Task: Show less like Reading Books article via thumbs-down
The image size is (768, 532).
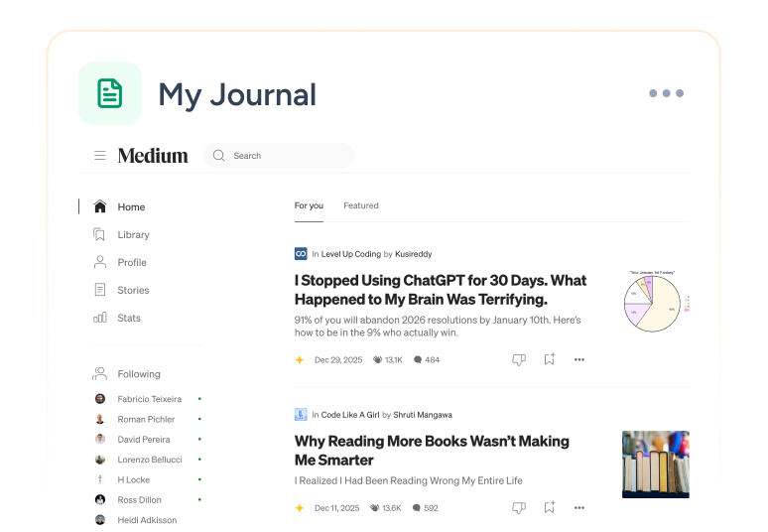Action: pyautogui.click(x=519, y=507)
